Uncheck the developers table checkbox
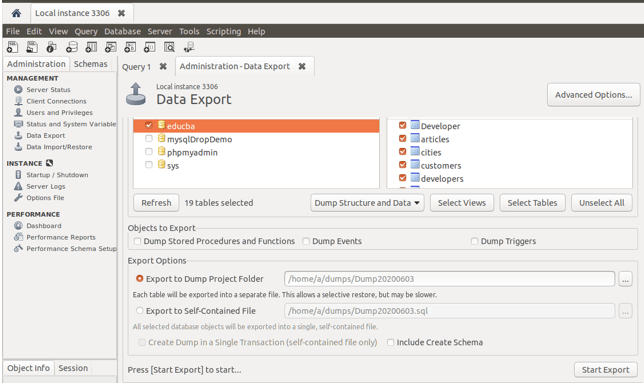The image size is (644, 384). (x=402, y=178)
